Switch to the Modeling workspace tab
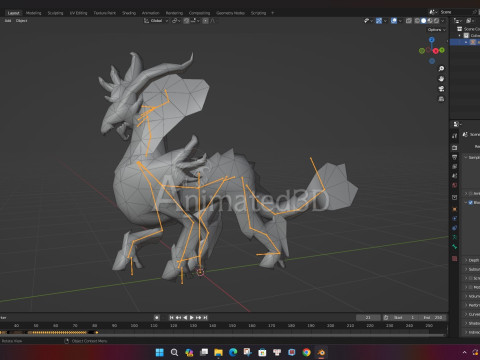The image size is (480, 360). click(33, 13)
